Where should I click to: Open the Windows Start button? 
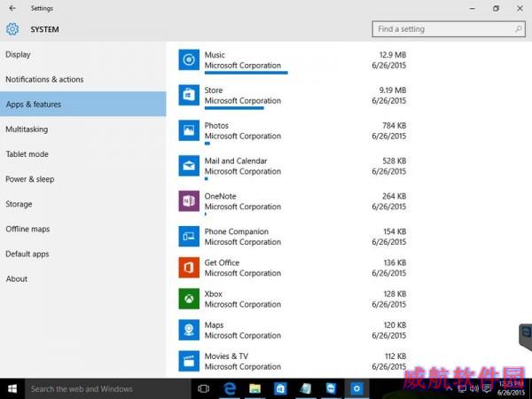tap(12, 389)
